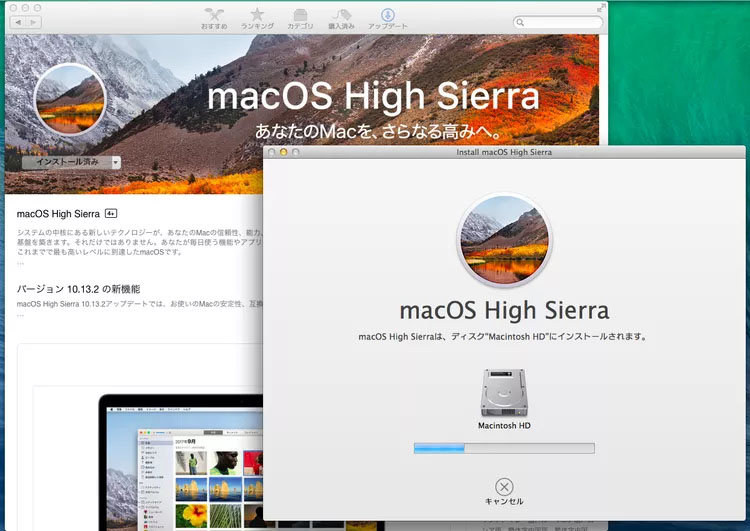This screenshot has width=750, height=531.
Task: Minimize the Install macOS High Sierra window
Action: (x=283, y=152)
